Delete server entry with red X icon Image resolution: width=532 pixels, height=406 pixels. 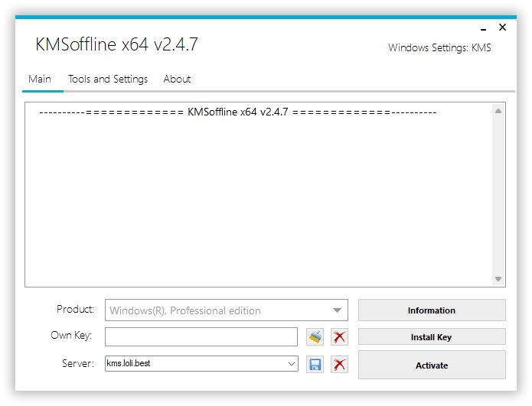coord(339,365)
